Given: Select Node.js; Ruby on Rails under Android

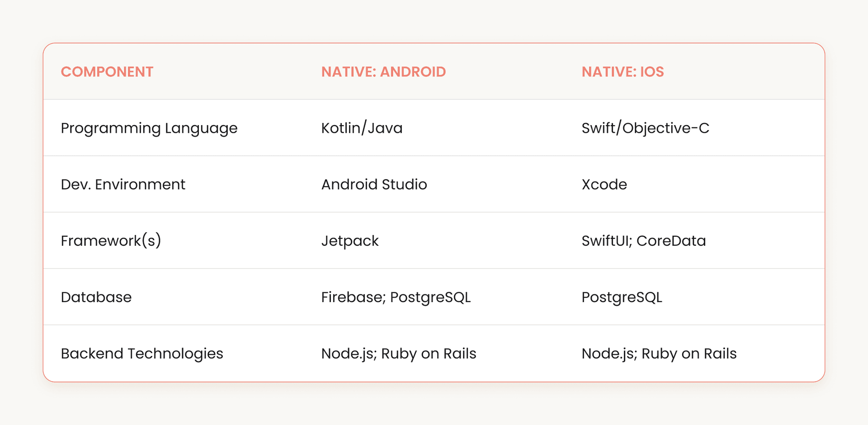Looking at the screenshot, I should (398, 353).
